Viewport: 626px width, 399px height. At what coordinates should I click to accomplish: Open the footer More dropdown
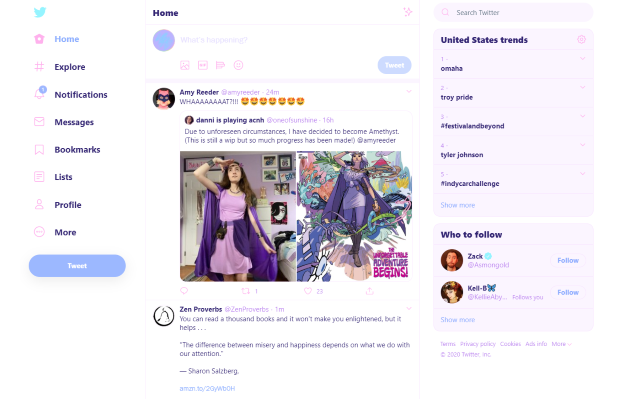[x=561, y=344]
